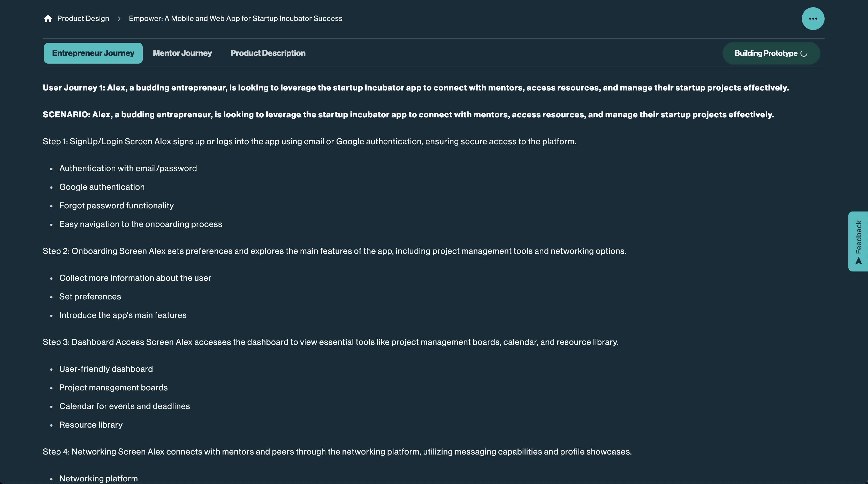Select the Entrepreneur Journey tab
The image size is (868, 484).
(x=93, y=53)
